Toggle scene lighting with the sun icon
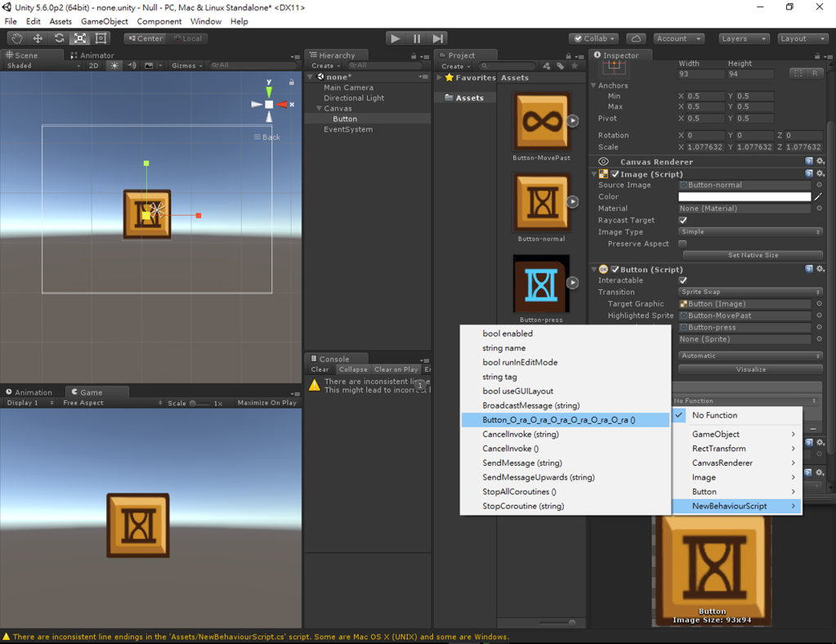 [x=113, y=65]
